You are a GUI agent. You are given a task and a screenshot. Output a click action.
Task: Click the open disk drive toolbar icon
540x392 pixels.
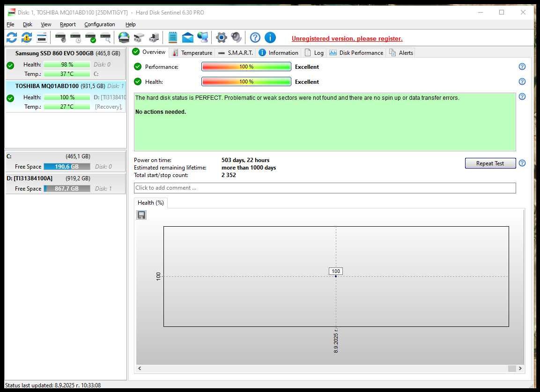pyautogui.click(x=139, y=37)
